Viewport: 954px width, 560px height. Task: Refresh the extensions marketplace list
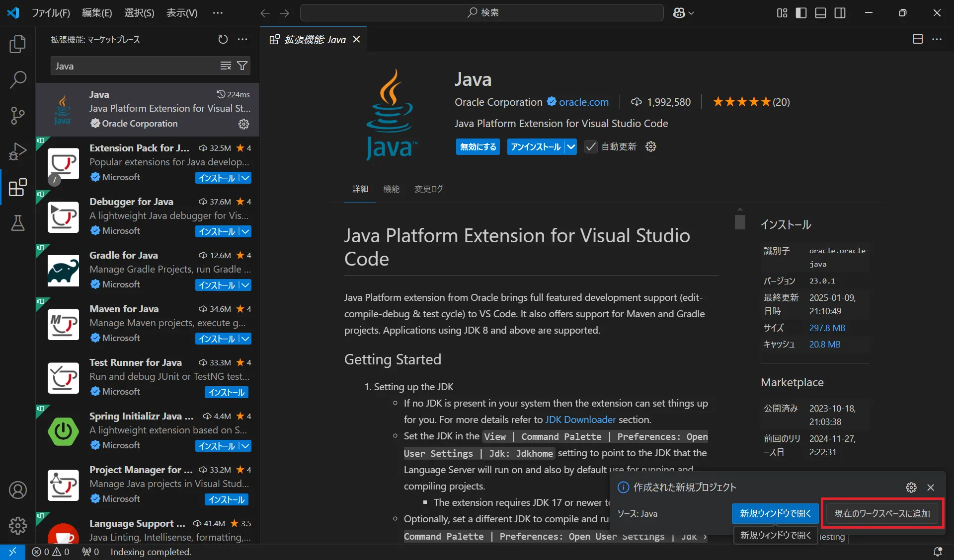(223, 39)
